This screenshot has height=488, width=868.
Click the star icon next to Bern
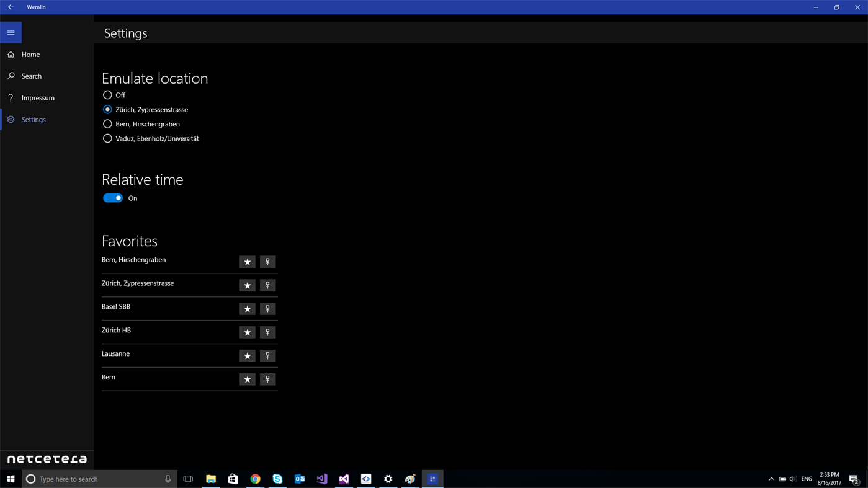247,379
